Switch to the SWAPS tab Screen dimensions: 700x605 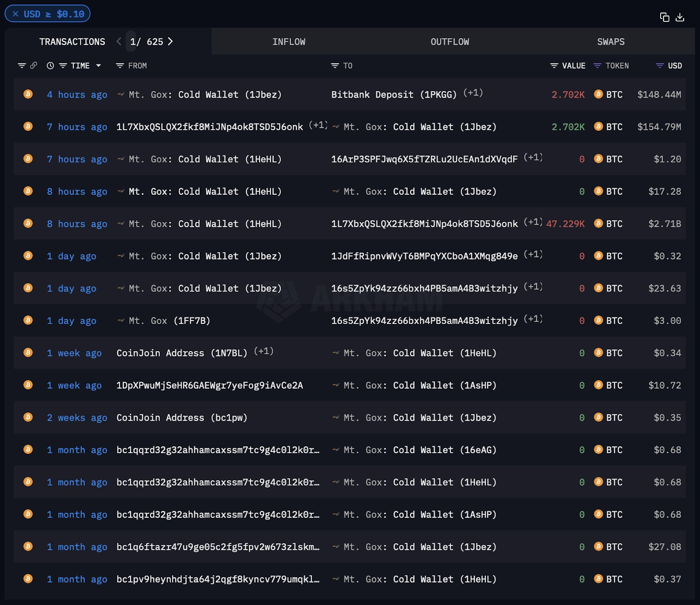(611, 42)
